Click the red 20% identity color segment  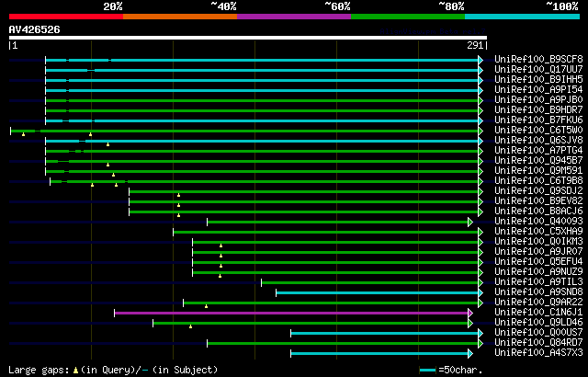tap(66, 17)
